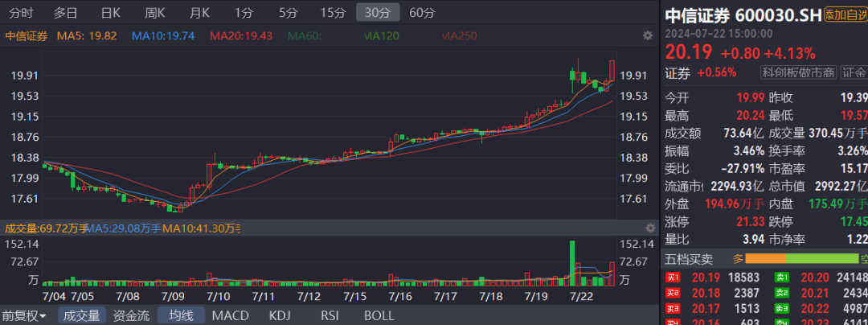This screenshot has width=868, height=325.
Task: Click the MA5: 19.82 legend label
Action: [x=87, y=36]
